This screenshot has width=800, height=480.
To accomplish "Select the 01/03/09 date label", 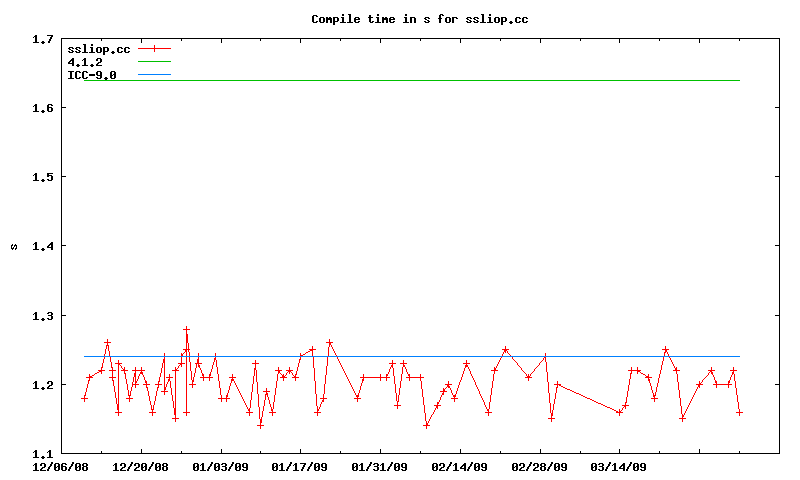I will pyautogui.click(x=220, y=466).
